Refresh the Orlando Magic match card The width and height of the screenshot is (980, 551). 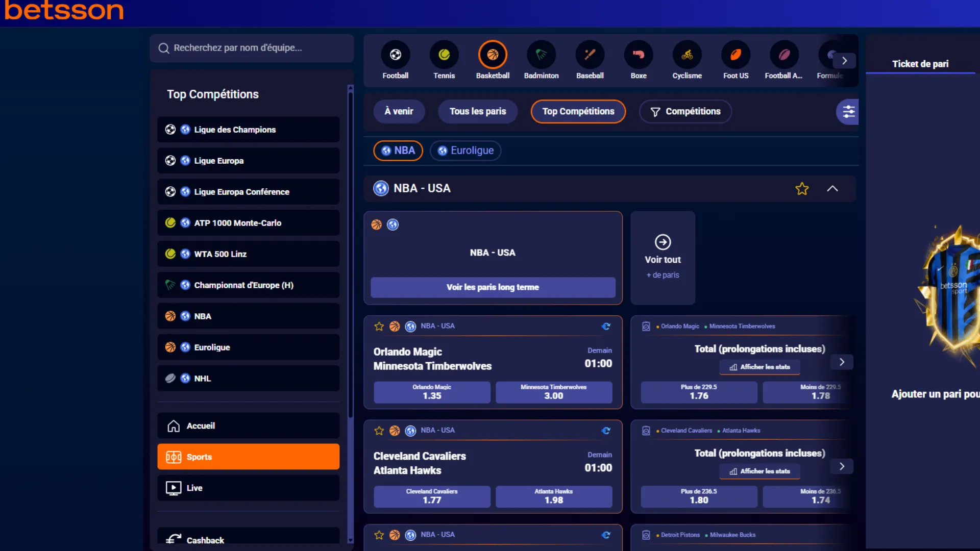point(606,327)
